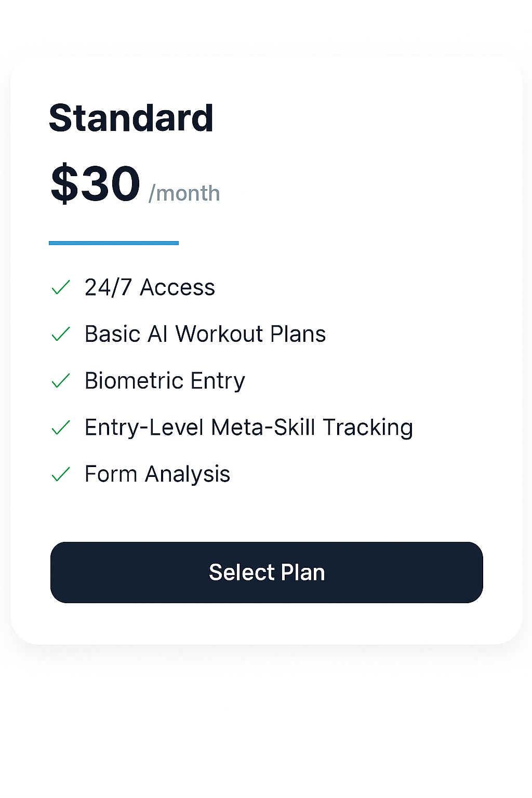Click the dollar sign in the price

64,183
